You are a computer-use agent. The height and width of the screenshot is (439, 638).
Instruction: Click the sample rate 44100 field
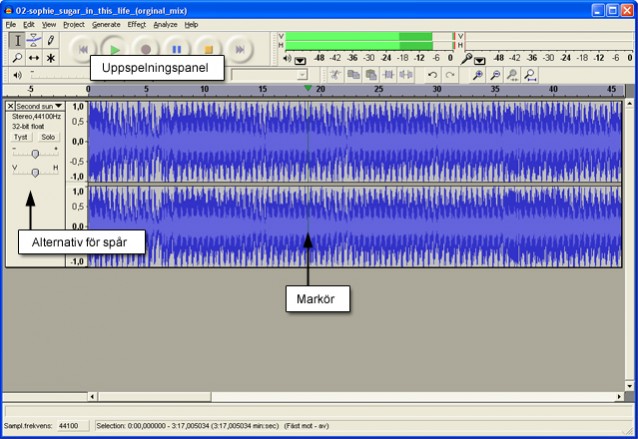[x=72, y=426]
